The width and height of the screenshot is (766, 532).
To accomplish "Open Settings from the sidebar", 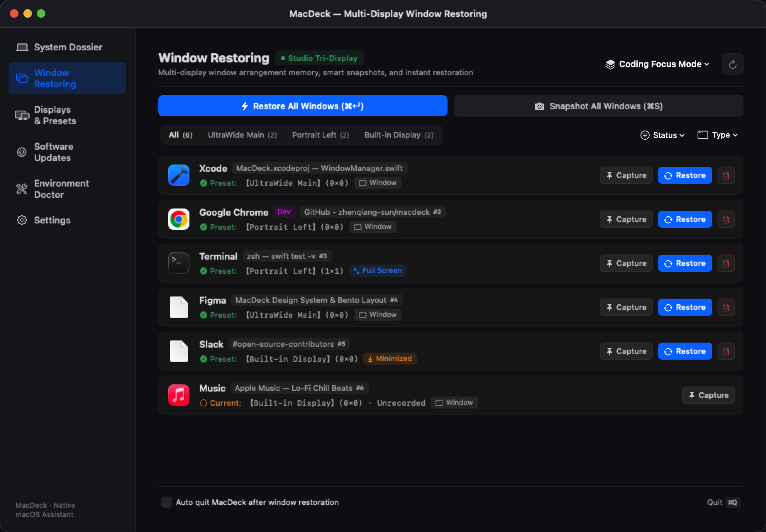I will pyautogui.click(x=67, y=220).
